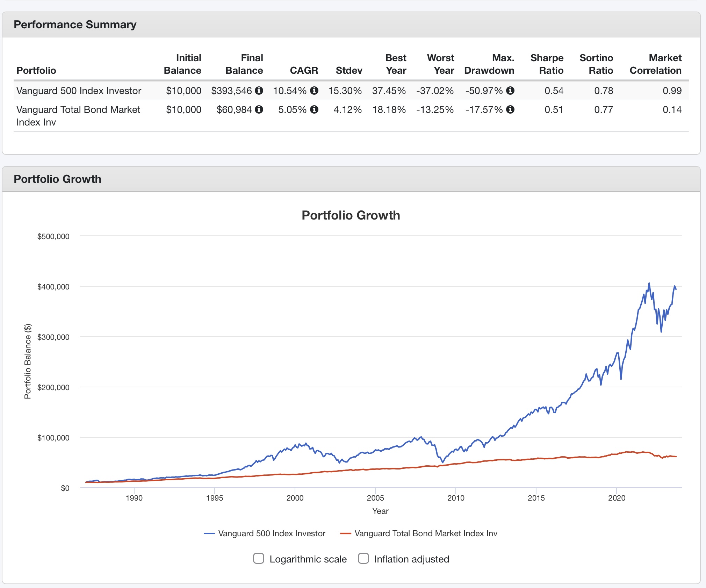706x588 pixels.
Task: Click the $400,000 y-axis label
Action: (x=53, y=287)
